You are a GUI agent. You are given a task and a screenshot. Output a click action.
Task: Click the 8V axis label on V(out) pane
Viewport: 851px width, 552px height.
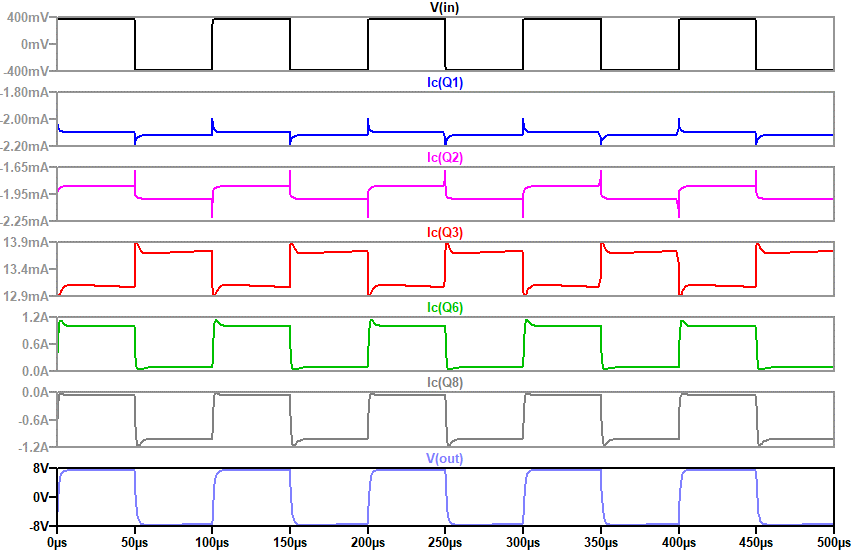pyautogui.click(x=41, y=468)
